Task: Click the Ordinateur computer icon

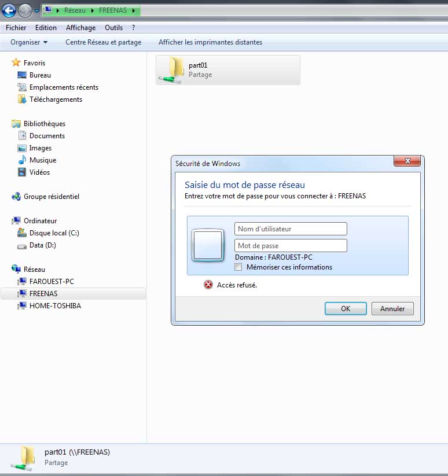Action: (16, 221)
